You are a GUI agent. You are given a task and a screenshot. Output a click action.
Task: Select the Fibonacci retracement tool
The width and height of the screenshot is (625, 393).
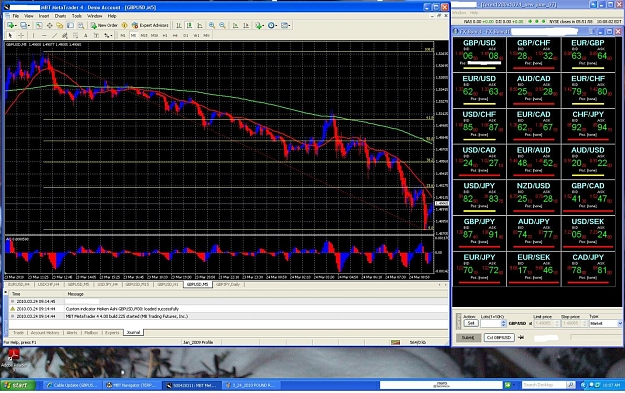[75, 35]
